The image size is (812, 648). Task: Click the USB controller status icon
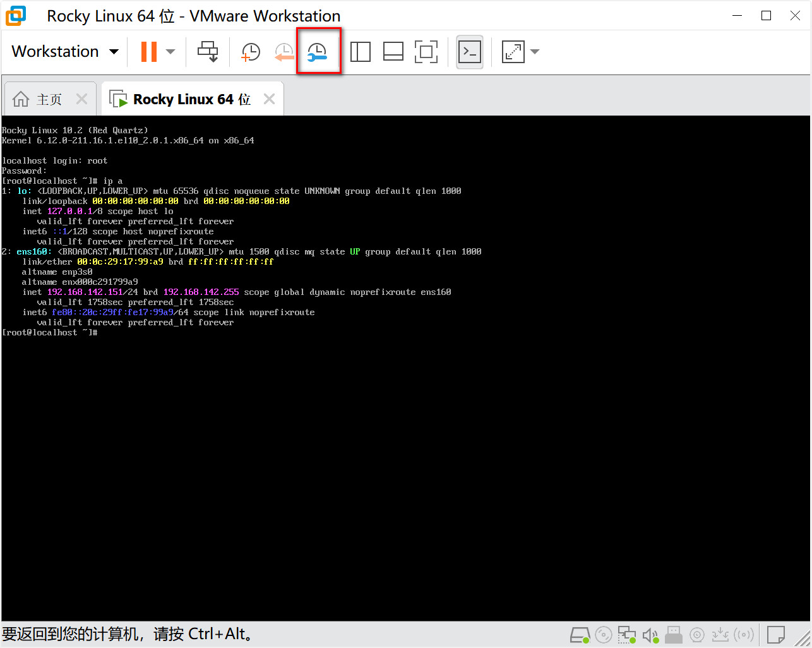[x=674, y=635]
